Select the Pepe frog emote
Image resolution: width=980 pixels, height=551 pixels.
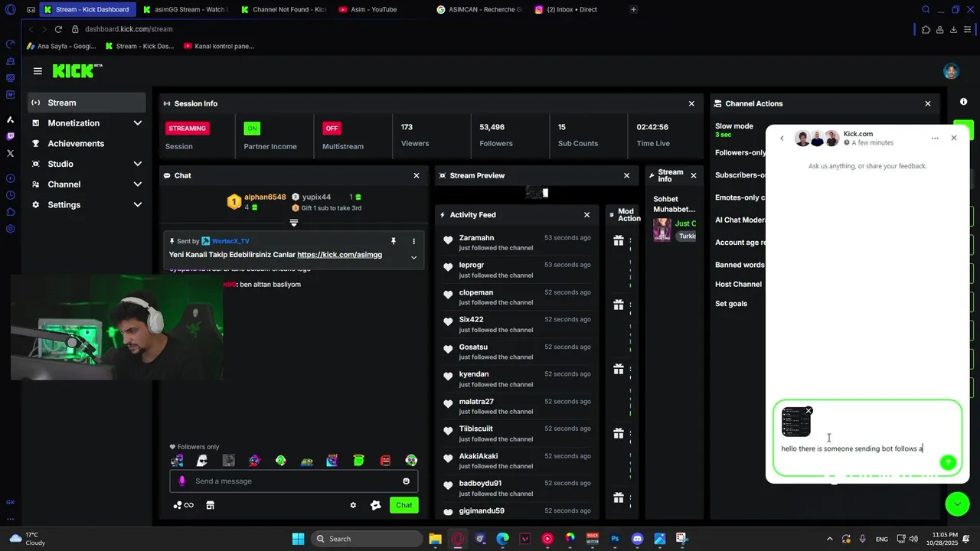[307, 461]
